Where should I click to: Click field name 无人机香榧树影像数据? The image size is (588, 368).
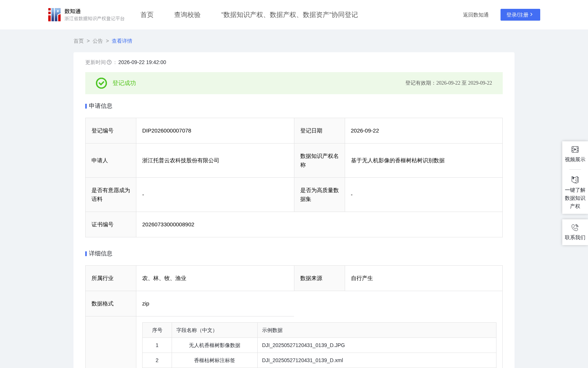coord(215,345)
